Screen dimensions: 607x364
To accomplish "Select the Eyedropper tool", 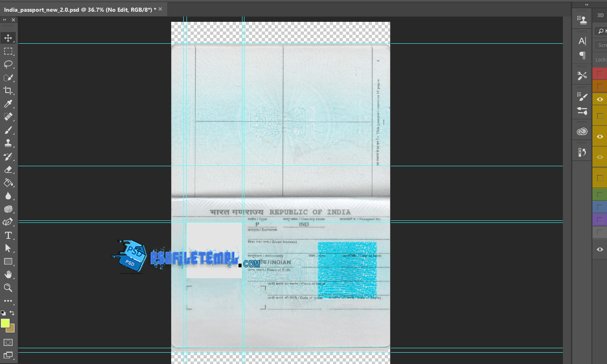I will point(8,104).
